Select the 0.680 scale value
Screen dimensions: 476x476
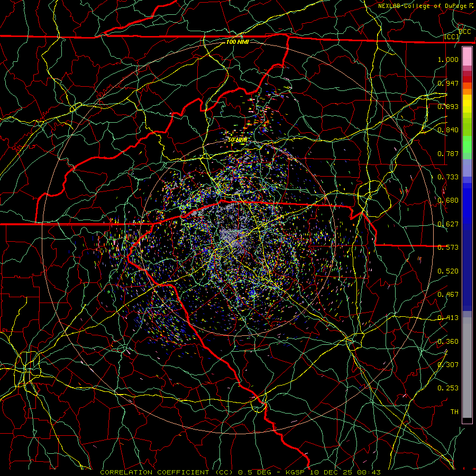448,200
